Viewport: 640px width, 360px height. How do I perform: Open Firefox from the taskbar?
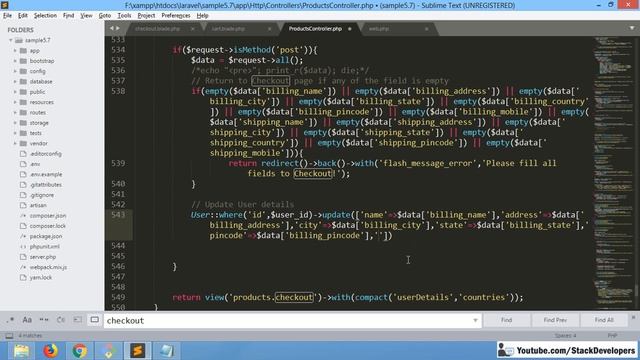[x=51, y=351]
